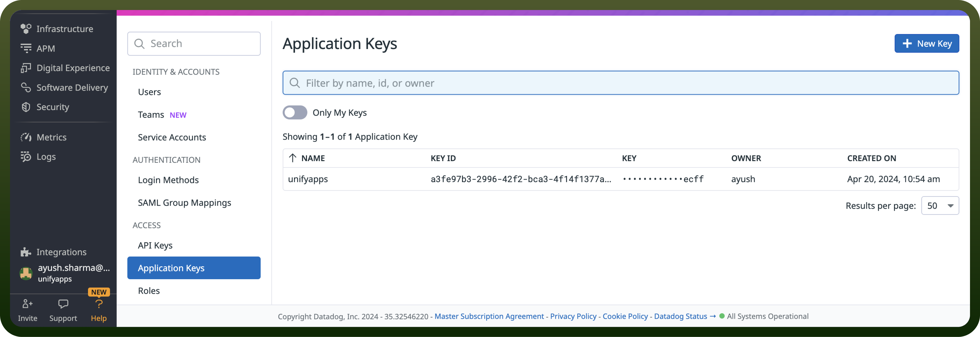Click the user avatar for ayush.sharma
980x337 pixels.
coord(26,273)
